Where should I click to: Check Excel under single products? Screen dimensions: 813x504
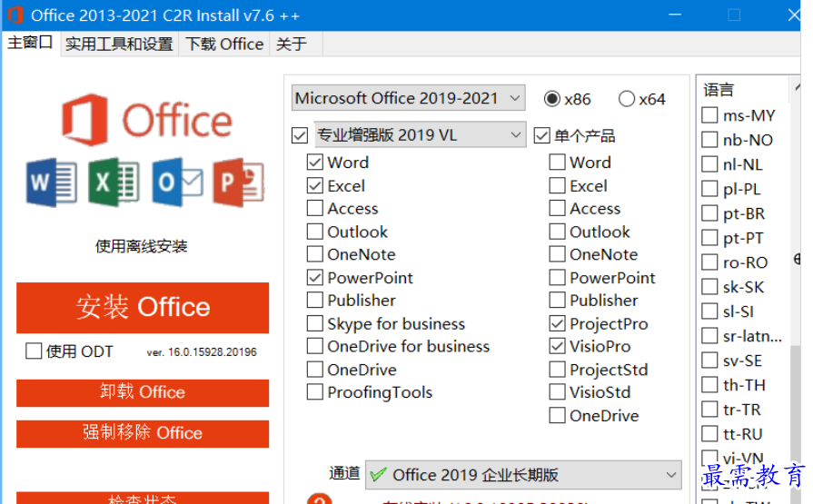(557, 185)
